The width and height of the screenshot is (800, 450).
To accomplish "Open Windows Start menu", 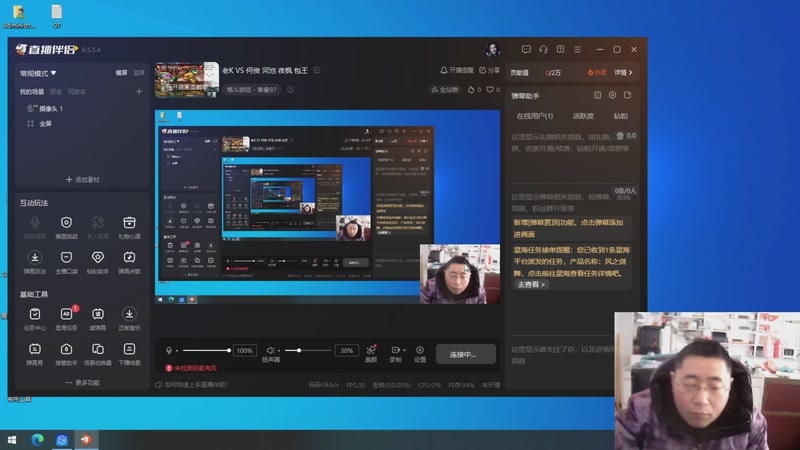I will [x=12, y=440].
